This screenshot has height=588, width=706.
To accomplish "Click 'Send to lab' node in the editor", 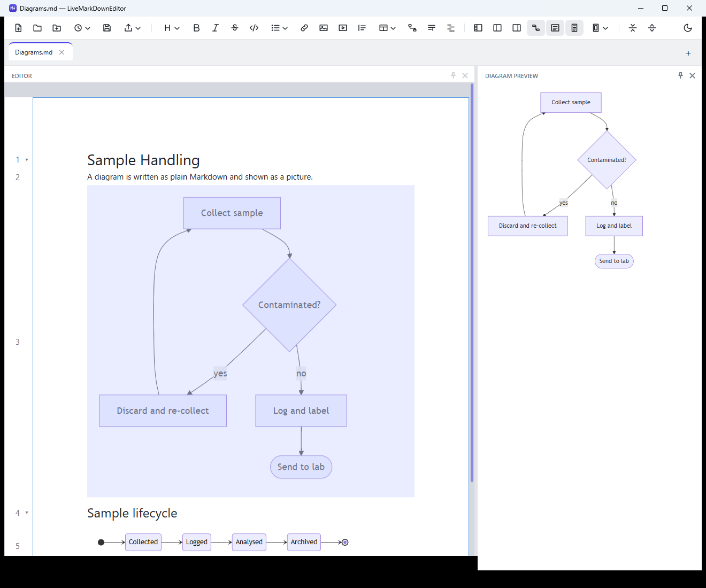I will tap(301, 467).
